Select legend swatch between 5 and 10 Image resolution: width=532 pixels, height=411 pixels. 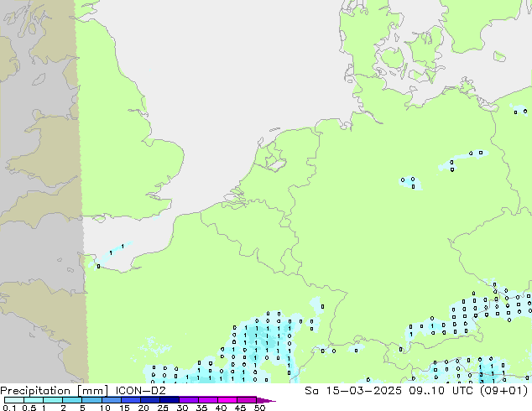(x=91, y=400)
